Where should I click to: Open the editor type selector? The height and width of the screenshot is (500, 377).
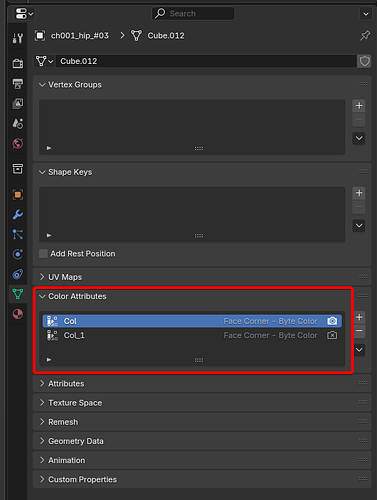24,14
